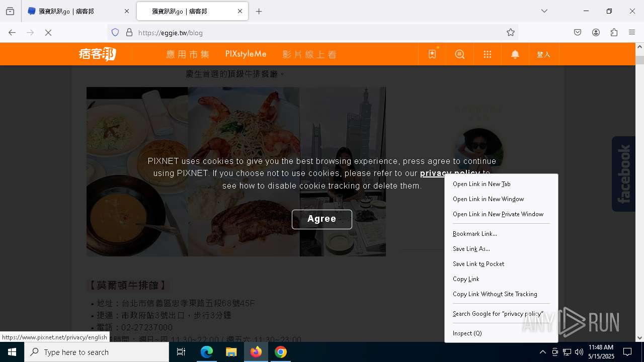Open the facebook side tab
Screen dimensions: 644x362
point(623,174)
